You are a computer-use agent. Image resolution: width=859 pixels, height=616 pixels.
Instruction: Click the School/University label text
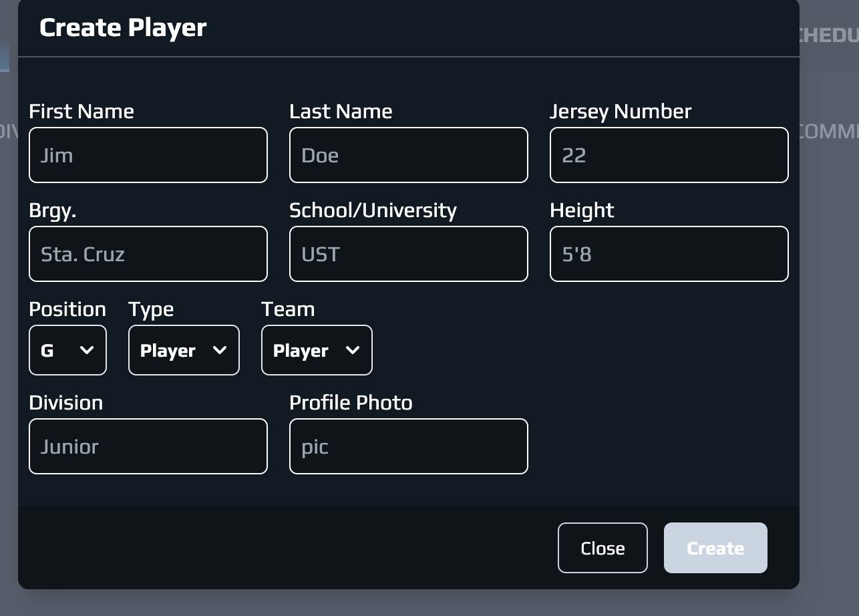tap(373, 210)
